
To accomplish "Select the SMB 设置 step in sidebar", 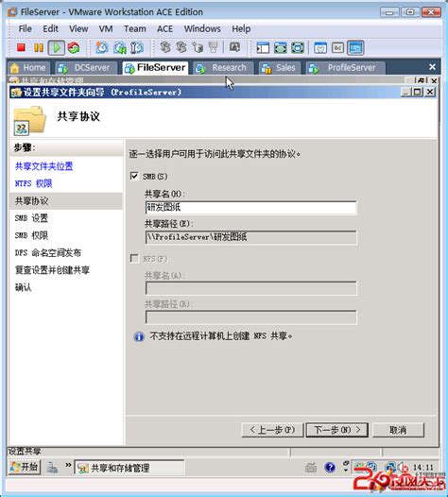I will point(31,218).
